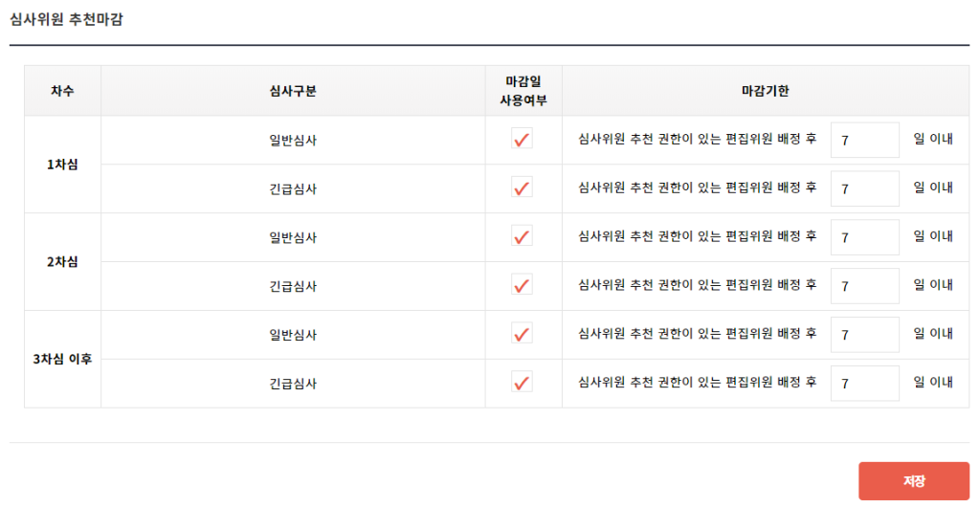Save settings with the 저장 button
Viewport: 980px width, 508px height.
point(914,481)
